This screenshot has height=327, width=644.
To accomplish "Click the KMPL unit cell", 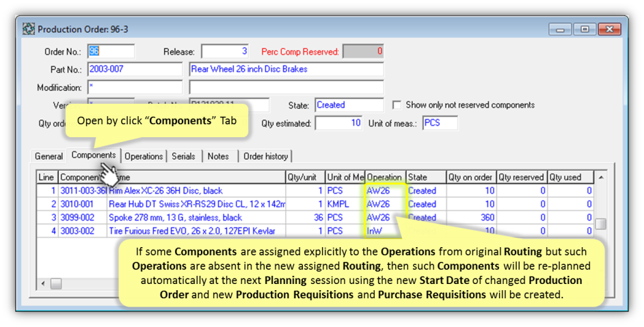I will 345,204.
